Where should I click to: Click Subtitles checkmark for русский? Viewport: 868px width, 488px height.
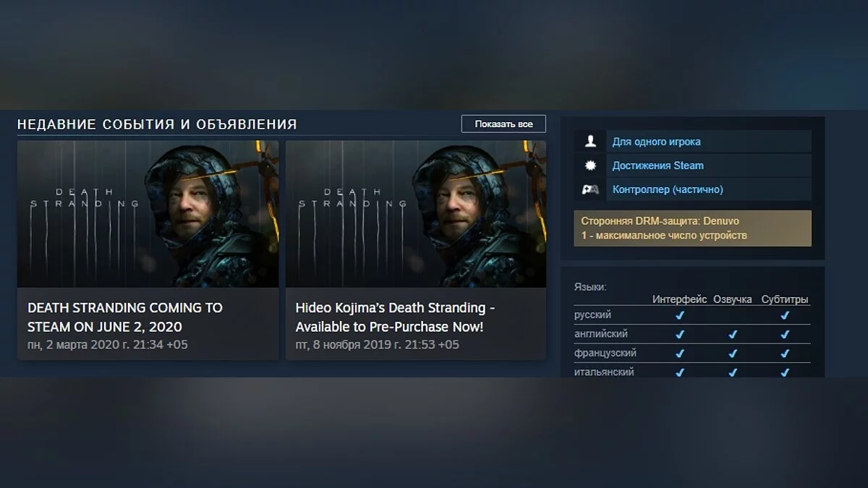[x=785, y=316]
